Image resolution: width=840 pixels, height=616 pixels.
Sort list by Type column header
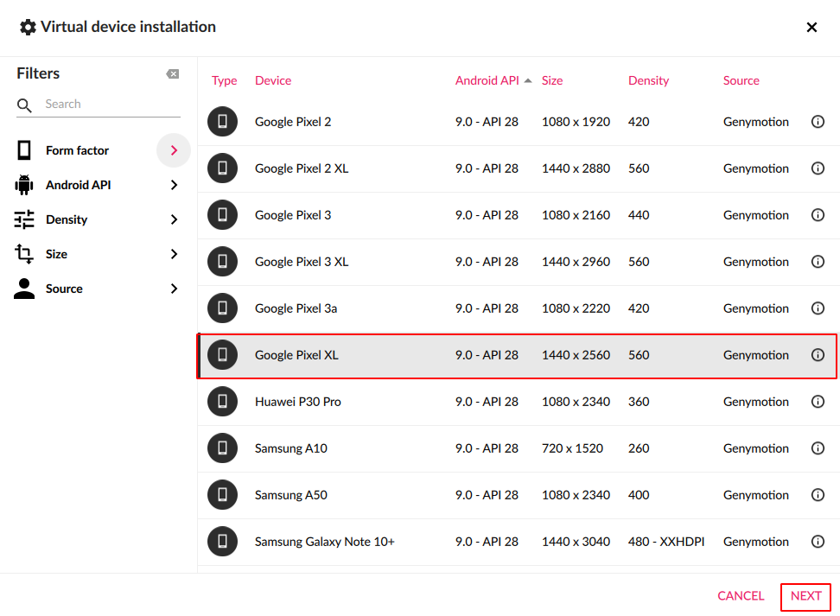(224, 80)
